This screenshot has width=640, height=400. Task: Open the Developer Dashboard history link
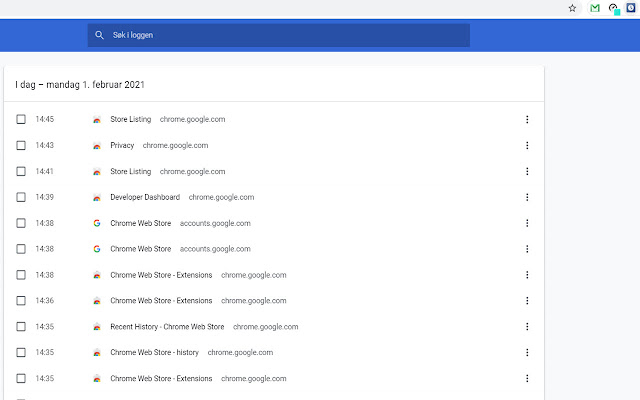point(145,197)
